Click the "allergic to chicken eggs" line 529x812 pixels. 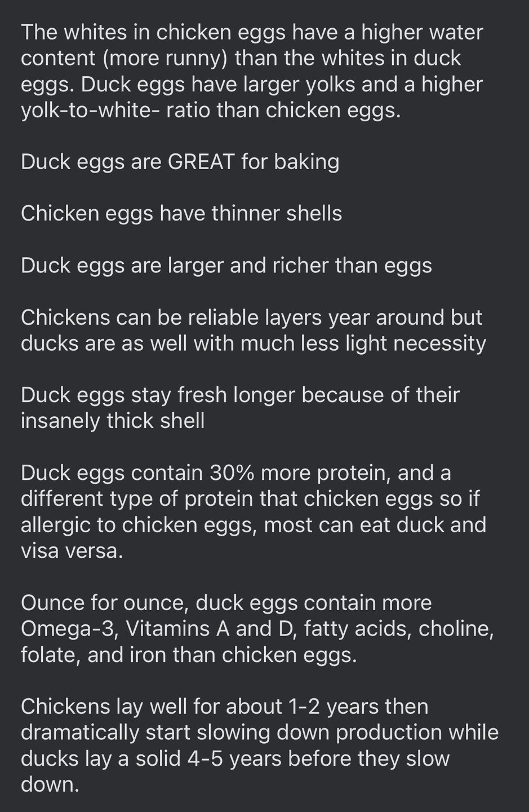coord(254,525)
